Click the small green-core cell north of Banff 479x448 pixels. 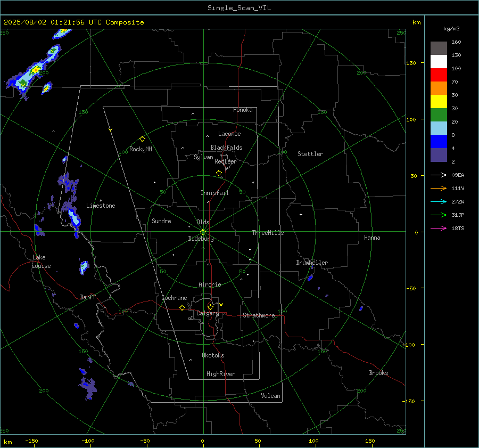coord(84,267)
